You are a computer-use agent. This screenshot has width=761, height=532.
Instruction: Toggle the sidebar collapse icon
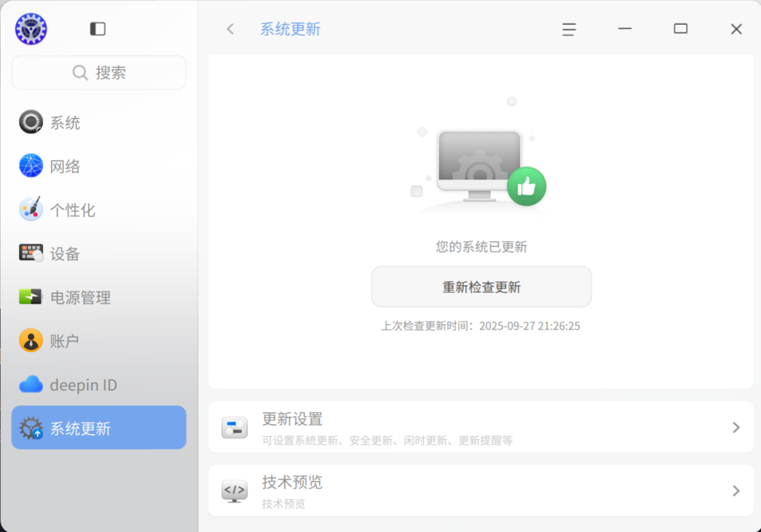click(x=98, y=29)
